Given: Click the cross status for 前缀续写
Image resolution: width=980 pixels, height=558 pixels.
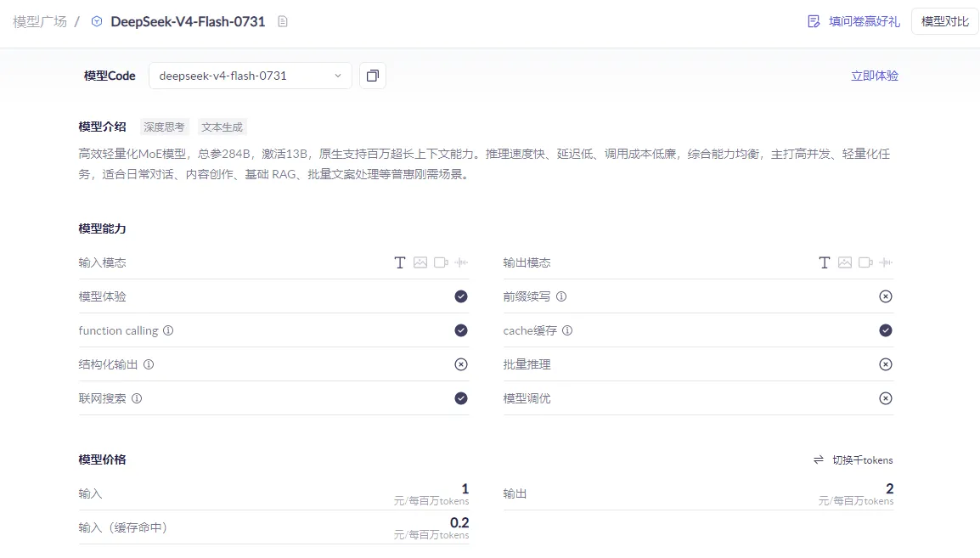Looking at the screenshot, I should [886, 296].
